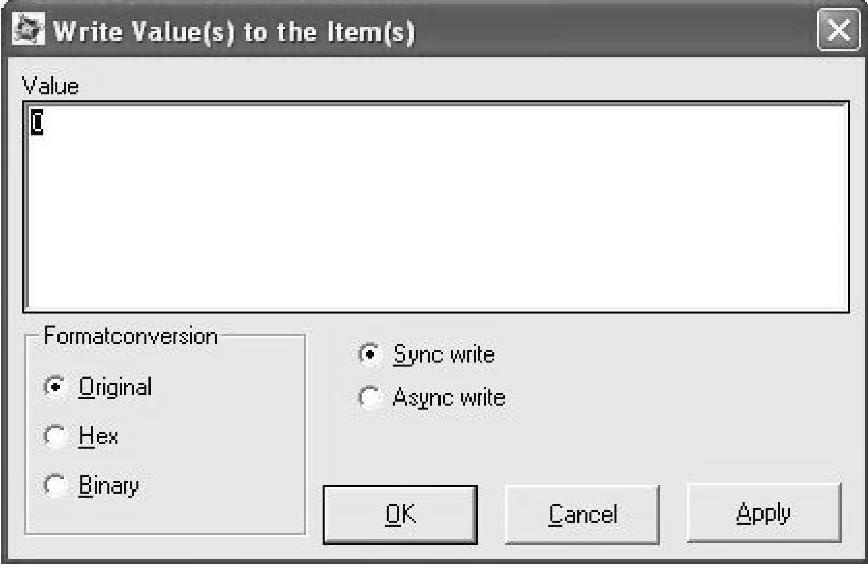This screenshot has height=582, width=868.
Task: Pick the Async write radio option
Action: [370, 398]
